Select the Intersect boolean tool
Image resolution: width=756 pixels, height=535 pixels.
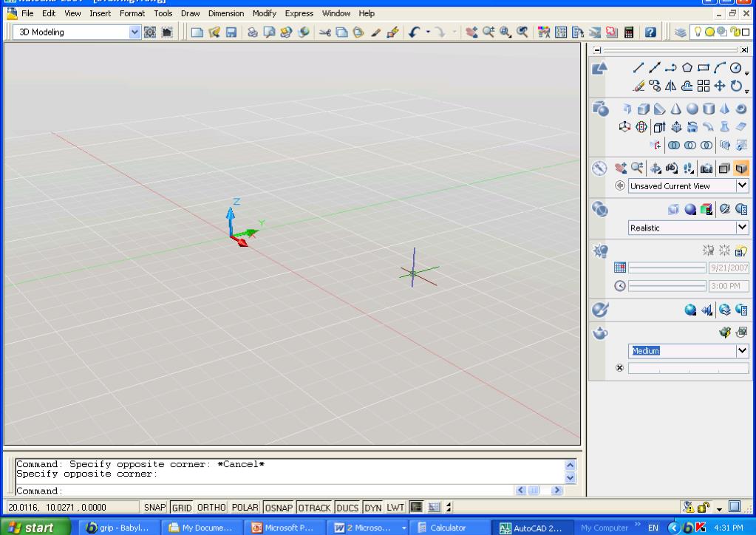click(x=706, y=145)
